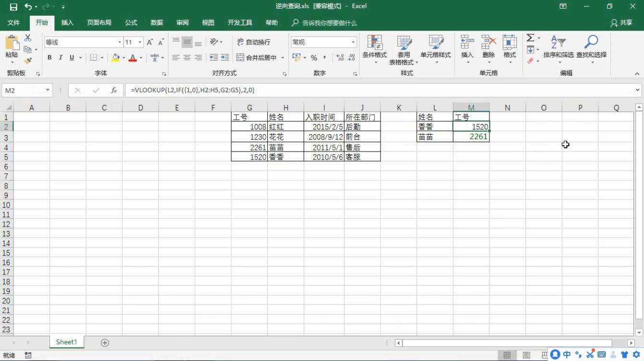Viewport: 644px width, 361px height.
Task: Open the 文件 menu
Action: 14,23
